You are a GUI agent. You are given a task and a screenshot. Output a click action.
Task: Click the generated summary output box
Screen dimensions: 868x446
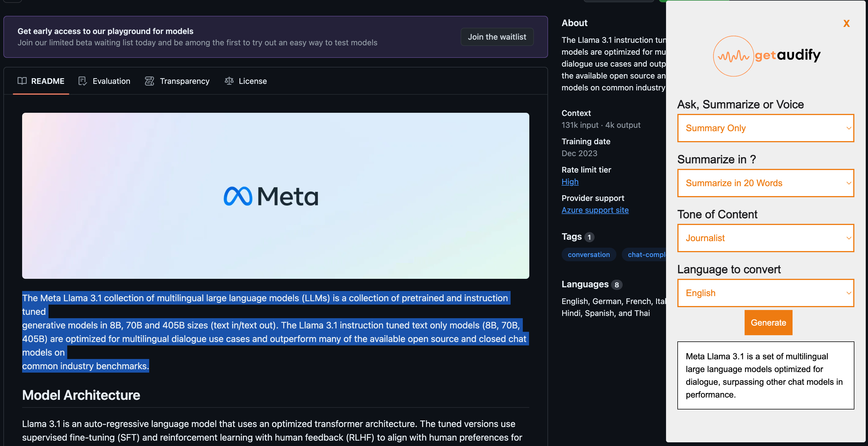[x=765, y=375]
